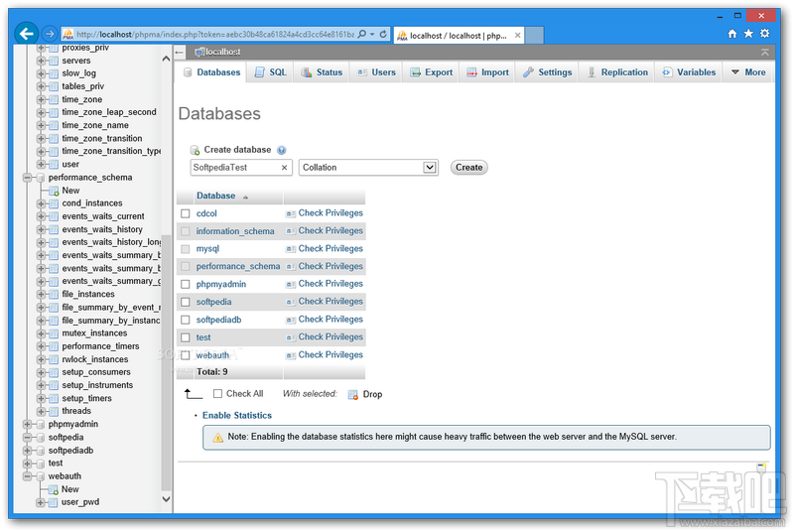This screenshot has height=532, width=794.
Task: Click the navigation panel scroll-down arrow
Action: point(166,499)
